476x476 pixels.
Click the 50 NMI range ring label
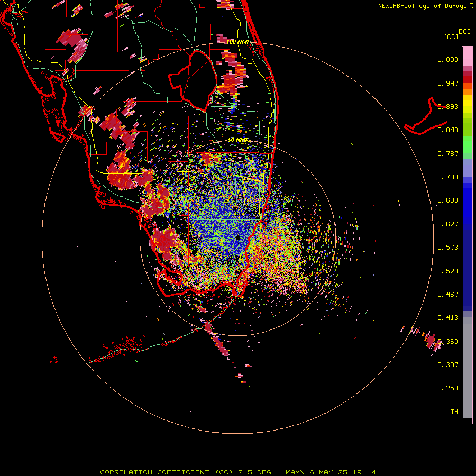coord(238,140)
